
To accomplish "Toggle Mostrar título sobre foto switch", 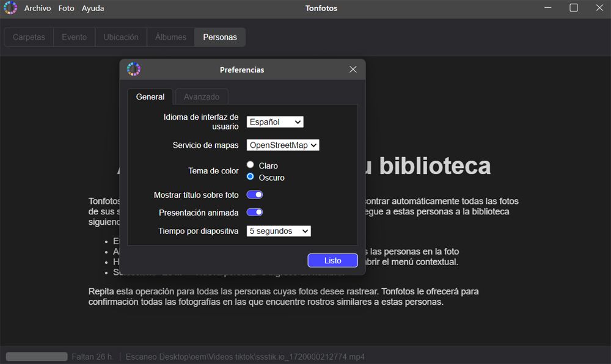I will [255, 195].
